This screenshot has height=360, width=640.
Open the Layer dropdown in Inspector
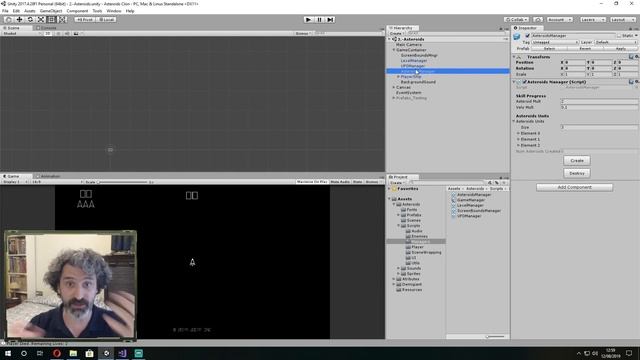coord(616,42)
